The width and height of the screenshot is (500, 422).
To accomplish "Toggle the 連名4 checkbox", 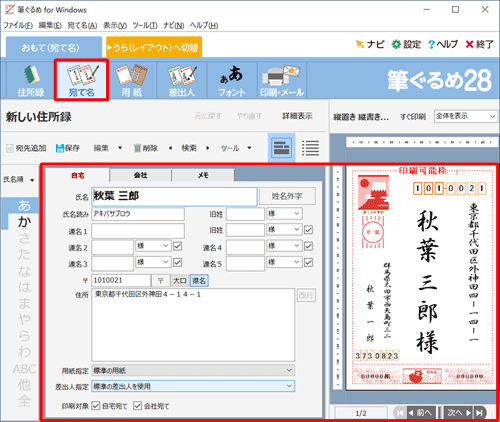I will (x=308, y=246).
